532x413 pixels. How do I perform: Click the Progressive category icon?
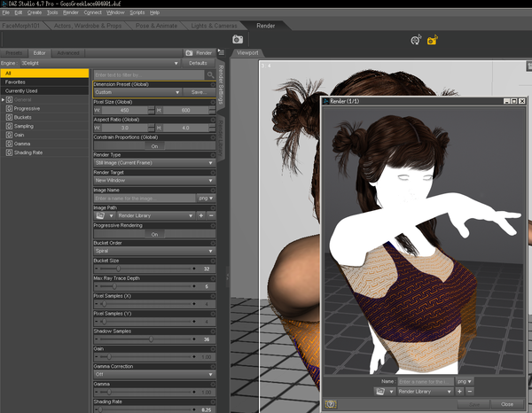[x=9, y=108]
